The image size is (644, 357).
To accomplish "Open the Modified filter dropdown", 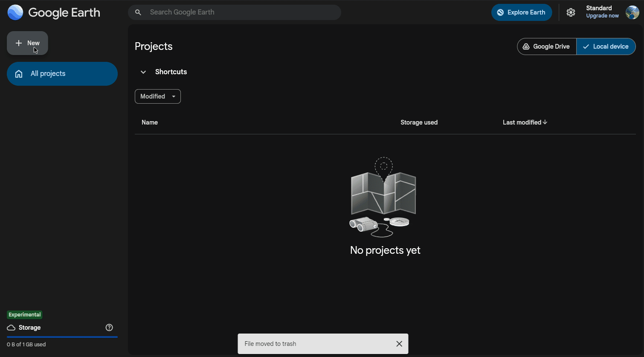I will click(158, 96).
